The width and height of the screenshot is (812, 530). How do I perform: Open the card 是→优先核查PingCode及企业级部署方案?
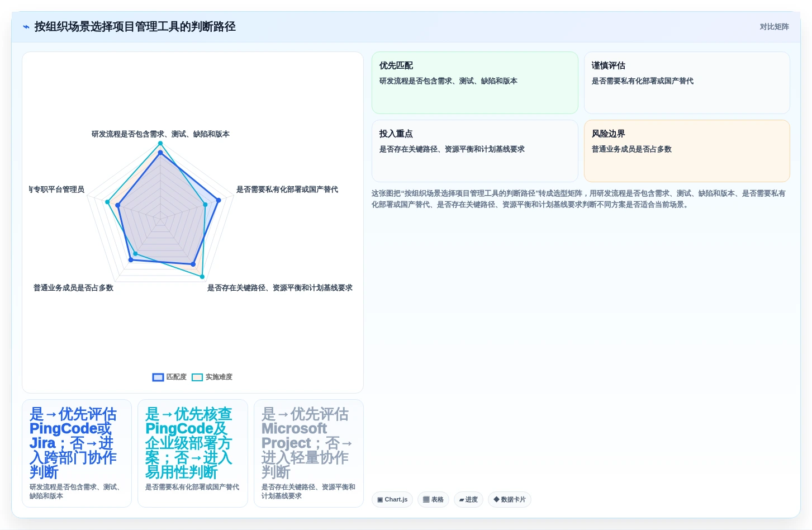click(x=193, y=453)
